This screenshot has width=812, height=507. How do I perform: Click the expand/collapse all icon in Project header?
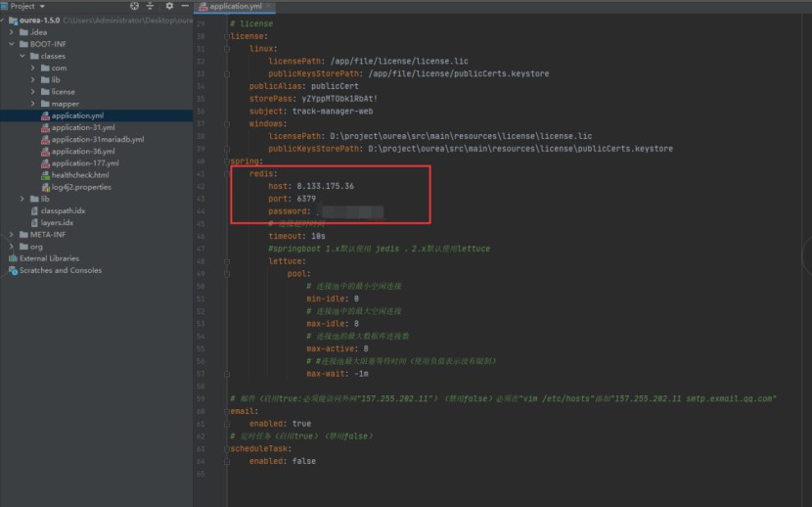pyautogui.click(x=153, y=6)
